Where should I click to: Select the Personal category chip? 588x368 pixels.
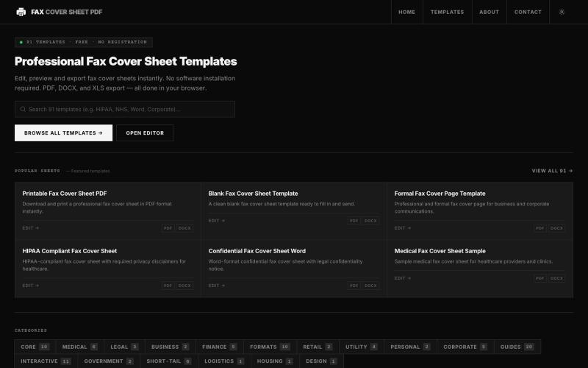tap(410, 347)
